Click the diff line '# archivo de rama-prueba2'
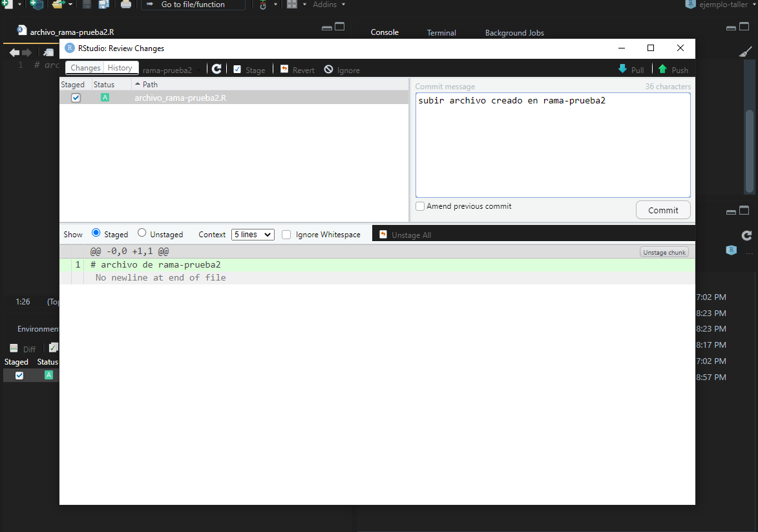This screenshot has height=532, width=758. (155, 264)
